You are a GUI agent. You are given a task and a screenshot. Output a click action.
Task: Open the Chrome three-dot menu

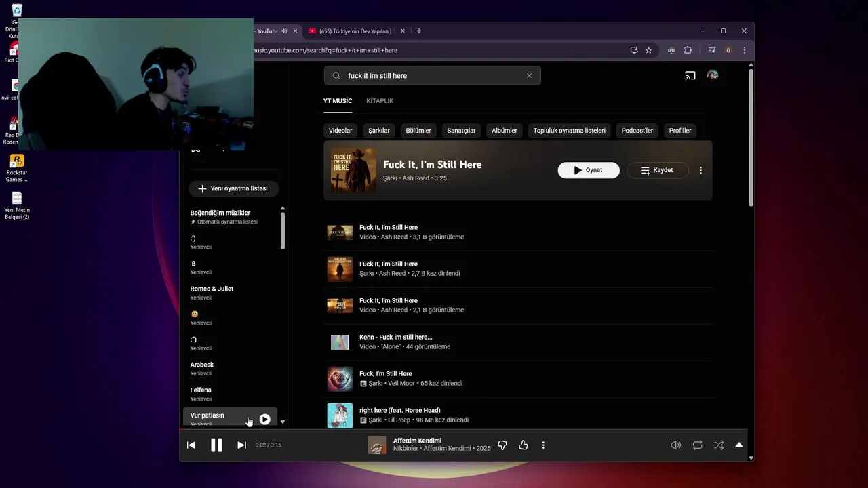(745, 50)
